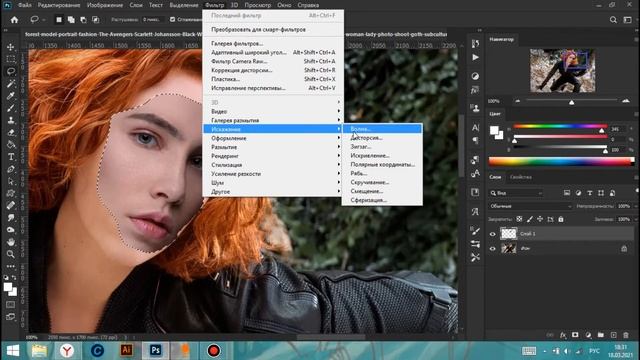The height and width of the screenshot is (360, 640).
Task: Open the layer Fill dropdown arrow
Action: tap(635, 220)
